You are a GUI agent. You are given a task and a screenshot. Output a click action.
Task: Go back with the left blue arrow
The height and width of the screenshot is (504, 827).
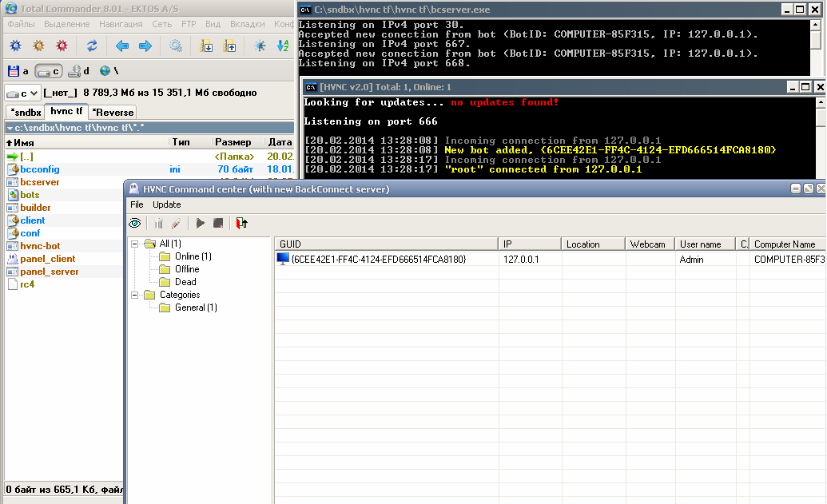pos(121,46)
